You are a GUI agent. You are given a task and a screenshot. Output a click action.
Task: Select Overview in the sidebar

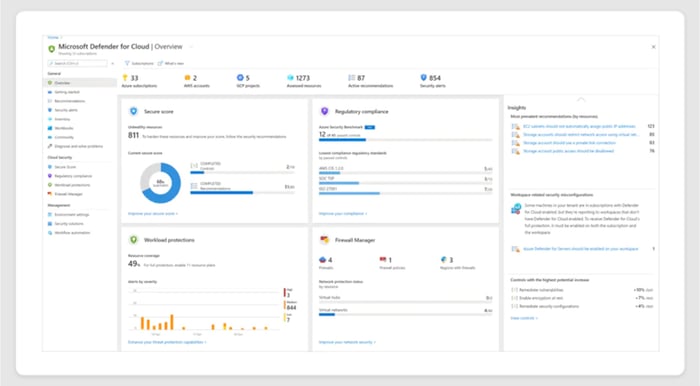81,83
